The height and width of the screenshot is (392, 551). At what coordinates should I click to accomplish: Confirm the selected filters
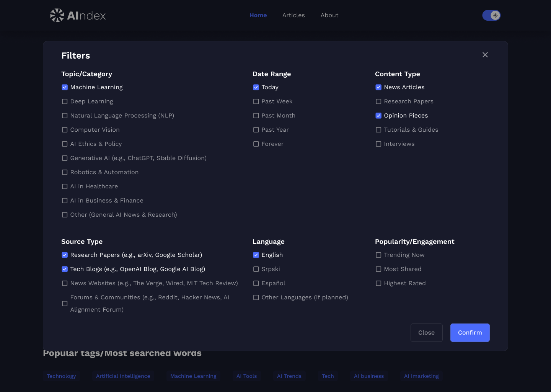point(469,332)
